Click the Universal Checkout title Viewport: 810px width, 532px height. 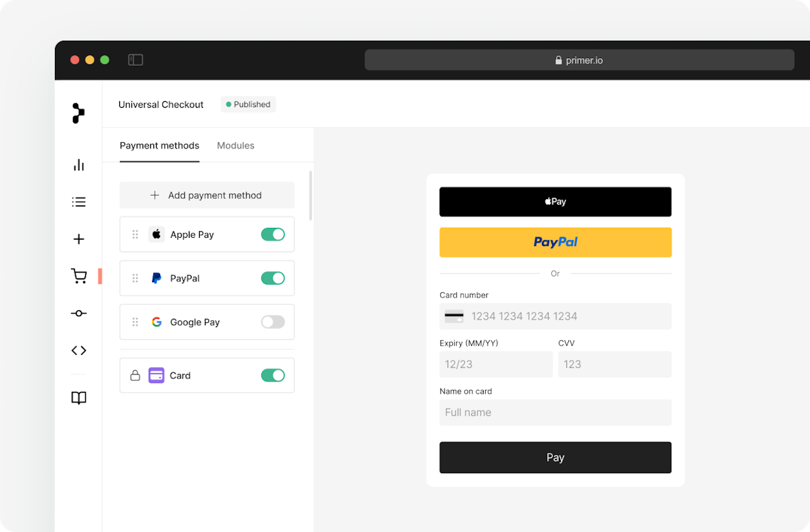pos(161,105)
